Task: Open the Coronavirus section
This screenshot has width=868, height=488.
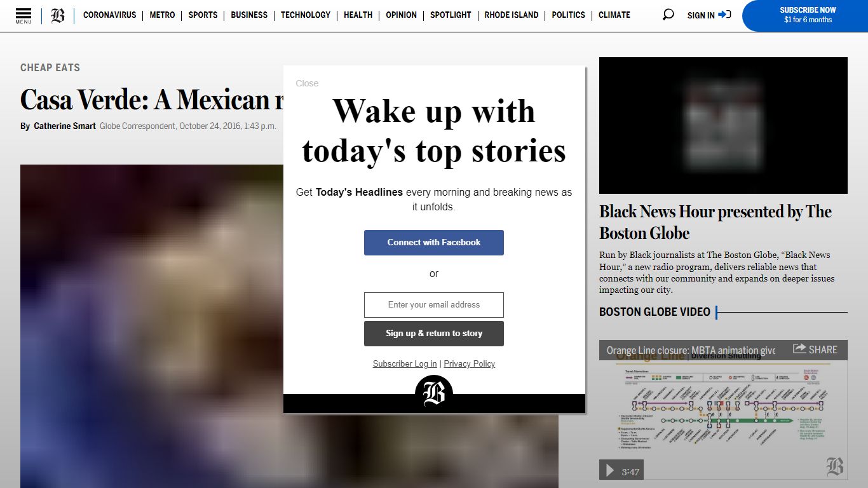Action: pos(110,15)
